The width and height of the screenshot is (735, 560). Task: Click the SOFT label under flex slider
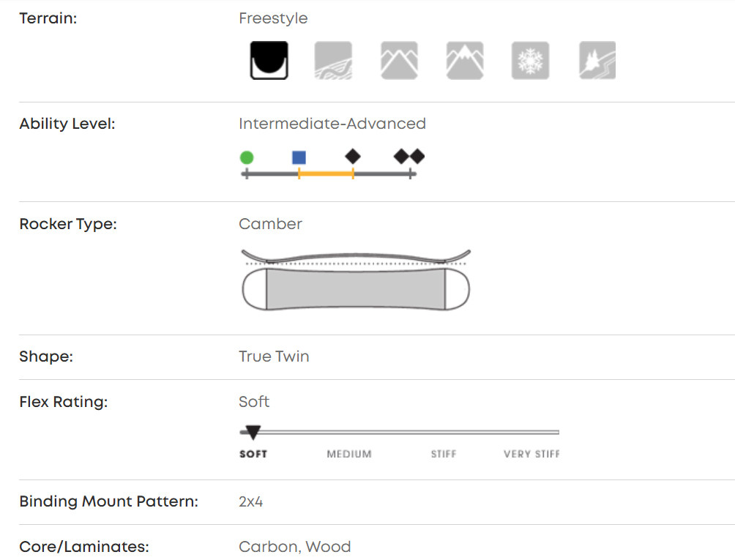[x=253, y=454]
